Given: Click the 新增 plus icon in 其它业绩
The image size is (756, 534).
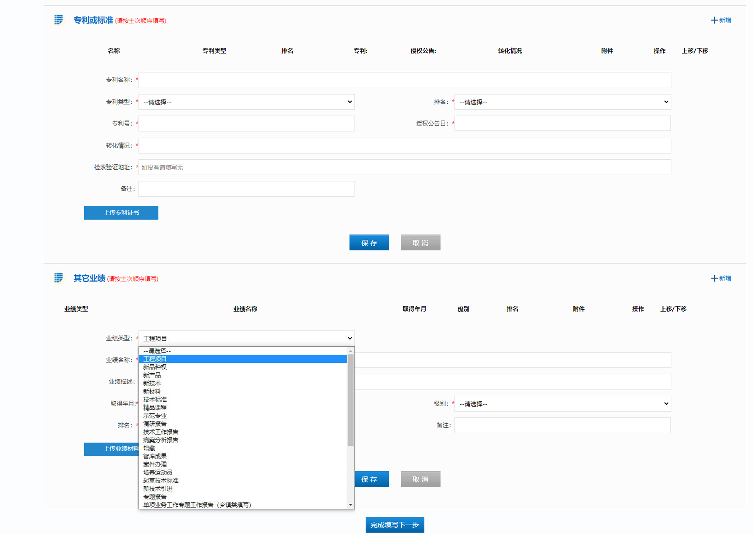Looking at the screenshot, I should pos(714,279).
